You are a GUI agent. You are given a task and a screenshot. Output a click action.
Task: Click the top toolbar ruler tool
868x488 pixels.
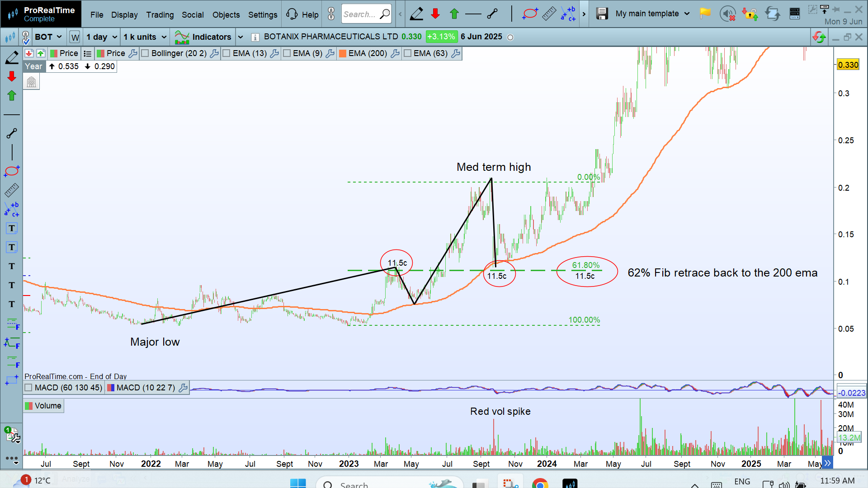tap(549, 14)
